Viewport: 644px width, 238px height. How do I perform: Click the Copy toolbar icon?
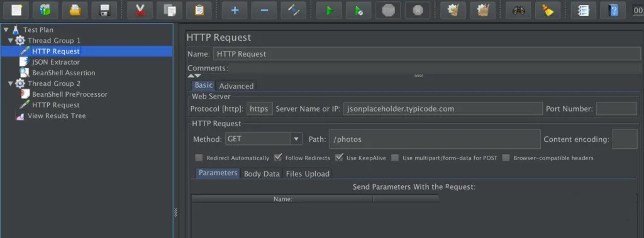(x=169, y=10)
